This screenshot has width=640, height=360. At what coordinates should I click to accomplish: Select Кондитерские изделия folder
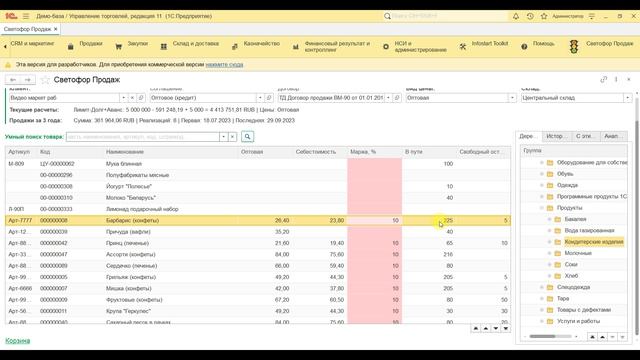(594, 242)
